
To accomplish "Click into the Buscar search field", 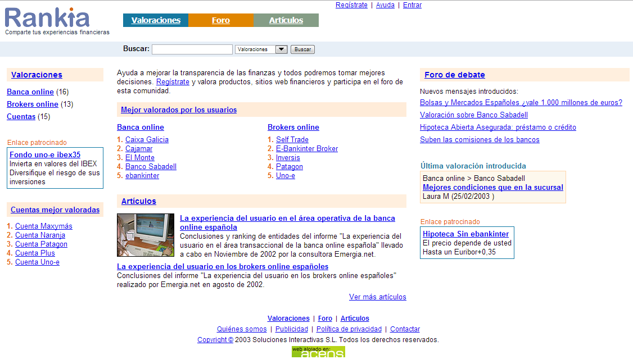I will tap(192, 49).
